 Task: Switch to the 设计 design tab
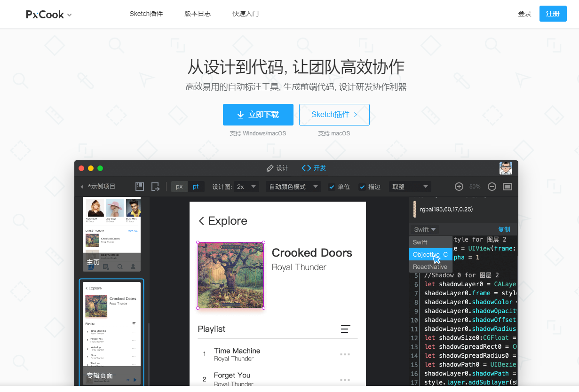tap(278, 168)
